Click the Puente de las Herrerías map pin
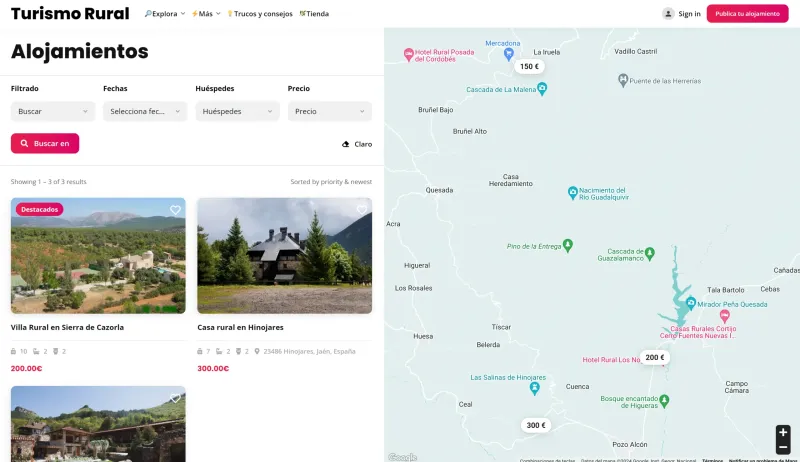 pos(622,80)
